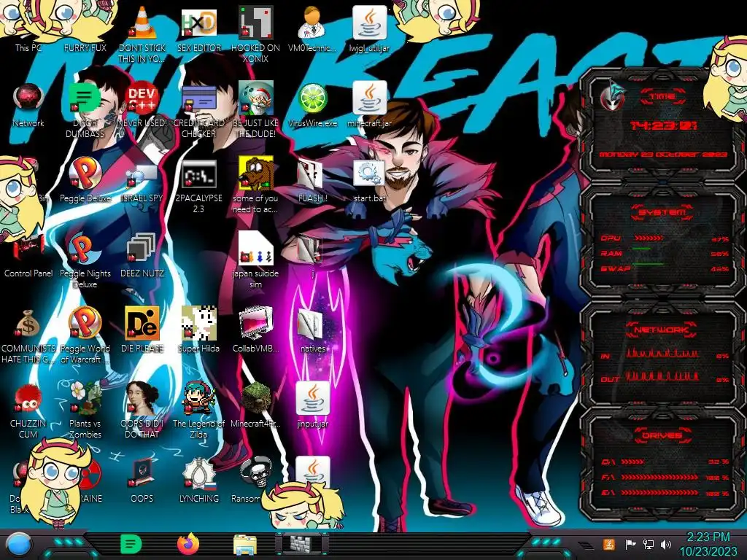Click the Start orb button
The height and width of the screenshot is (560, 747).
point(18,545)
